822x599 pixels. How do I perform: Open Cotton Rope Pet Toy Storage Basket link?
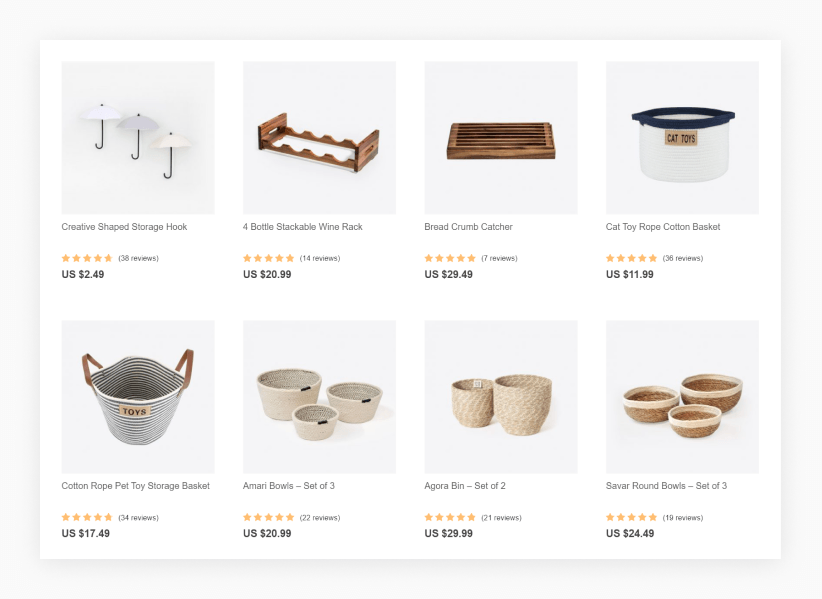pyautogui.click(x=135, y=486)
